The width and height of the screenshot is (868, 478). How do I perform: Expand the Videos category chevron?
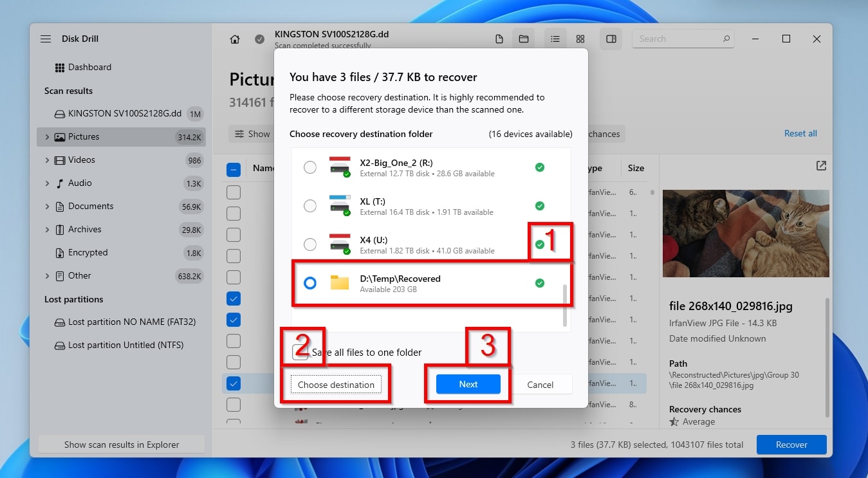47,160
